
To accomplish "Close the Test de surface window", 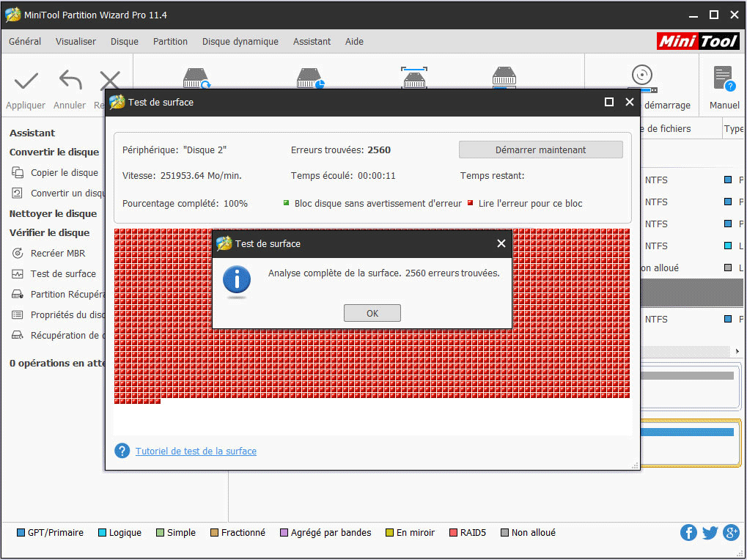I will [x=629, y=102].
